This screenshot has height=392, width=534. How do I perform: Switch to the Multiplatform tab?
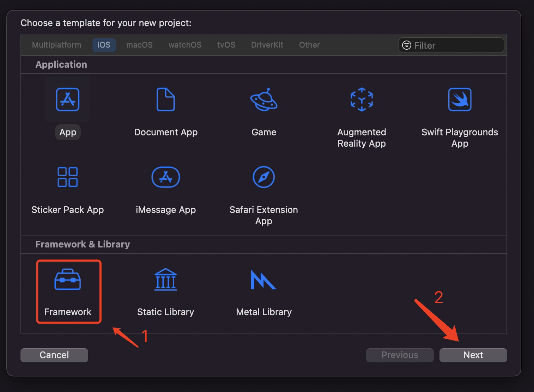click(56, 45)
